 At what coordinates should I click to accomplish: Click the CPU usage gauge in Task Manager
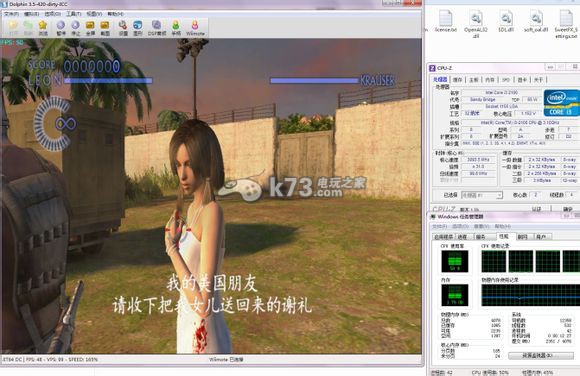(x=455, y=261)
